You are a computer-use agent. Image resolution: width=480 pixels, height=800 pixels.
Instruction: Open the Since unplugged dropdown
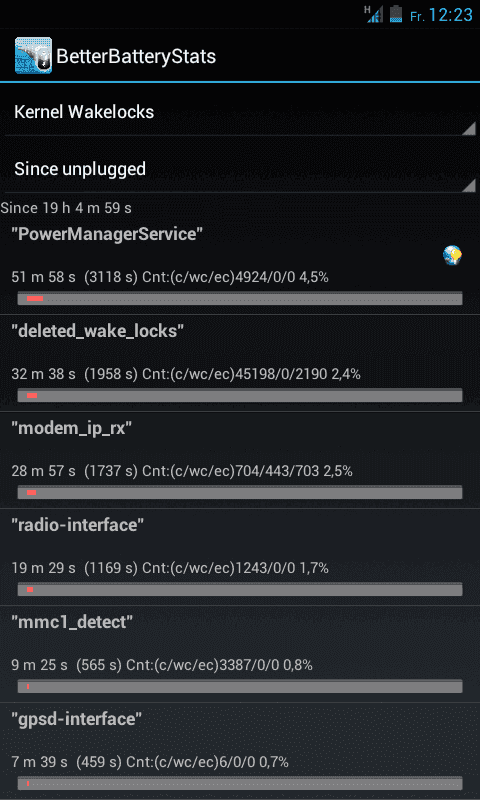point(240,169)
